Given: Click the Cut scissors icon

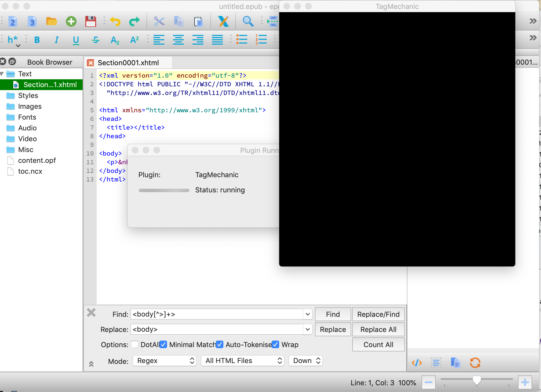Looking at the screenshot, I should pos(159,21).
